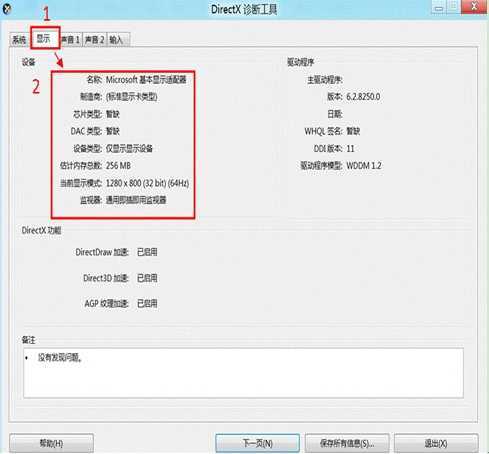Maximize the DirectX diagnostic window
The image size is (489, 454).
pyautogui.click(x=453, y=8)
